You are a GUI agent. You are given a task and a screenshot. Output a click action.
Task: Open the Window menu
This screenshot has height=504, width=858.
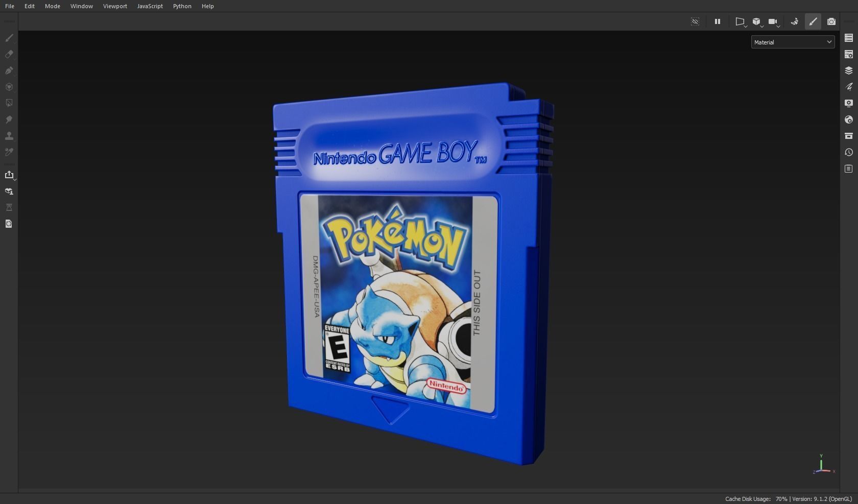(82, 6)
